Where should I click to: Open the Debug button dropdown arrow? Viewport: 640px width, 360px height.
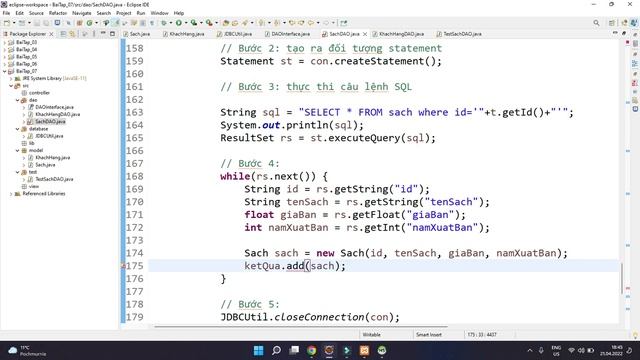click(171, 23)
